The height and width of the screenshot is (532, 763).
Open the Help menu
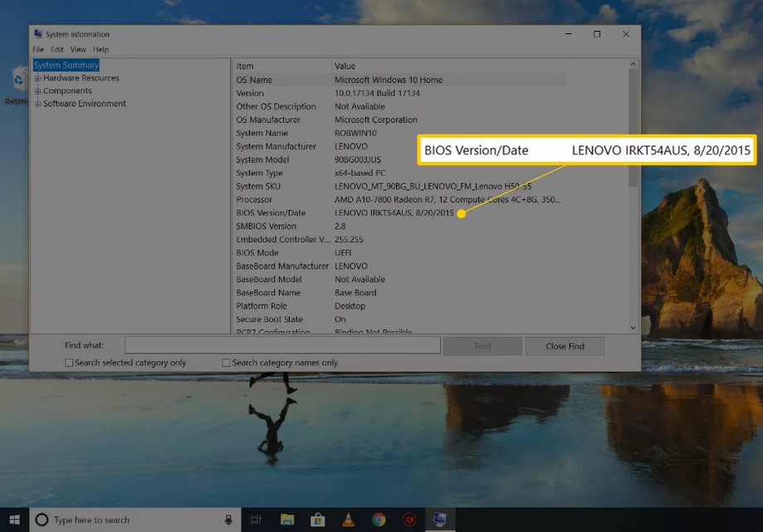[100, 50]
